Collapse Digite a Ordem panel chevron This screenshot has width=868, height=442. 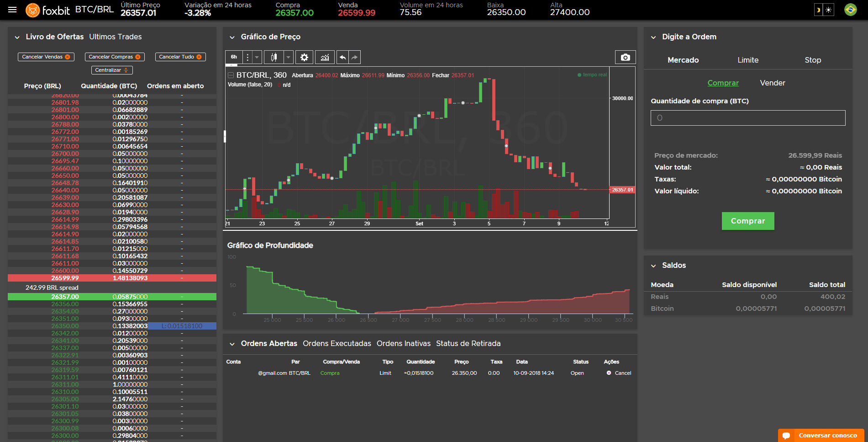653,37
